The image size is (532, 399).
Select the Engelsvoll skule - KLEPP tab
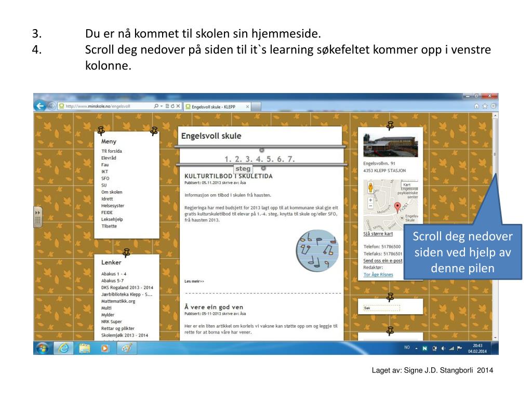point(217,107)
